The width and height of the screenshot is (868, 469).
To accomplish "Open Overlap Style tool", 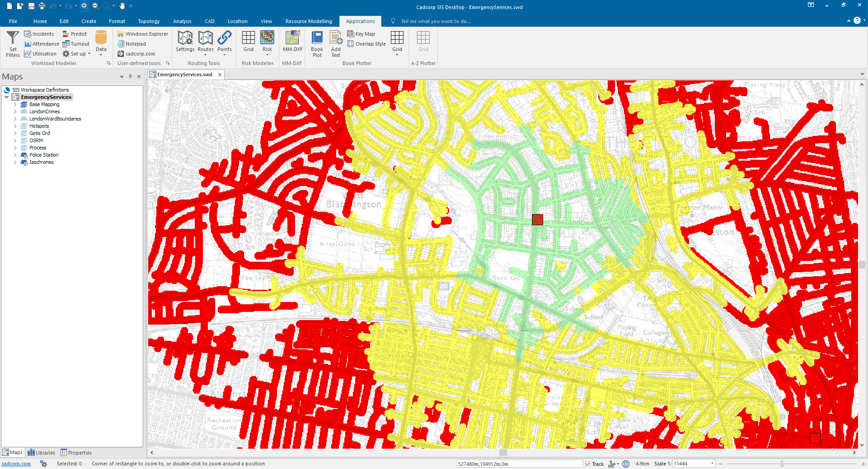I will point(366,44).
